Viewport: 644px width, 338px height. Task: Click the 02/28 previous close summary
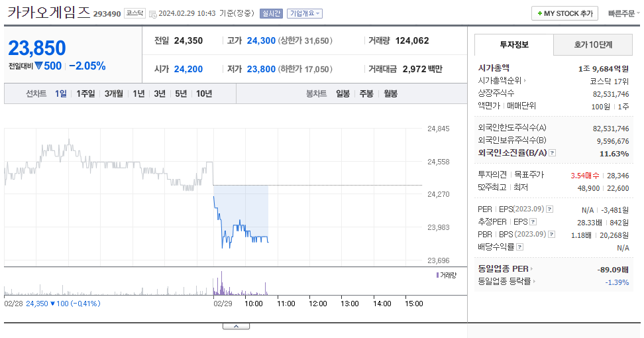(52, 304)
